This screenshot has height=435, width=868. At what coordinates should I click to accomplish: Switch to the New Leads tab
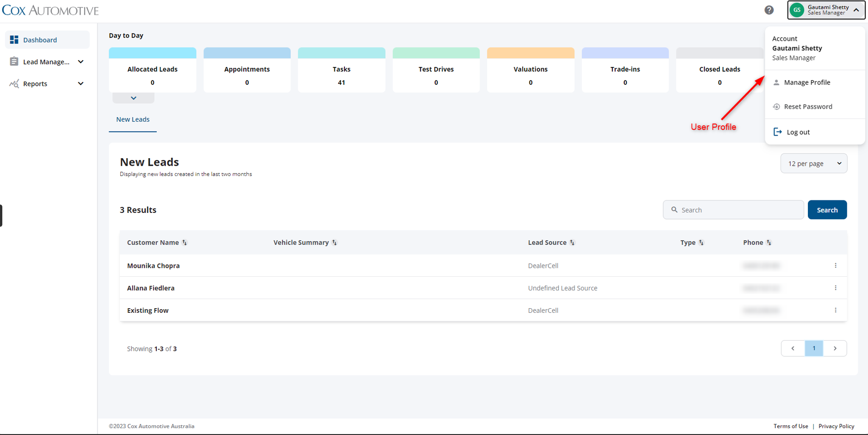point(133,119)
